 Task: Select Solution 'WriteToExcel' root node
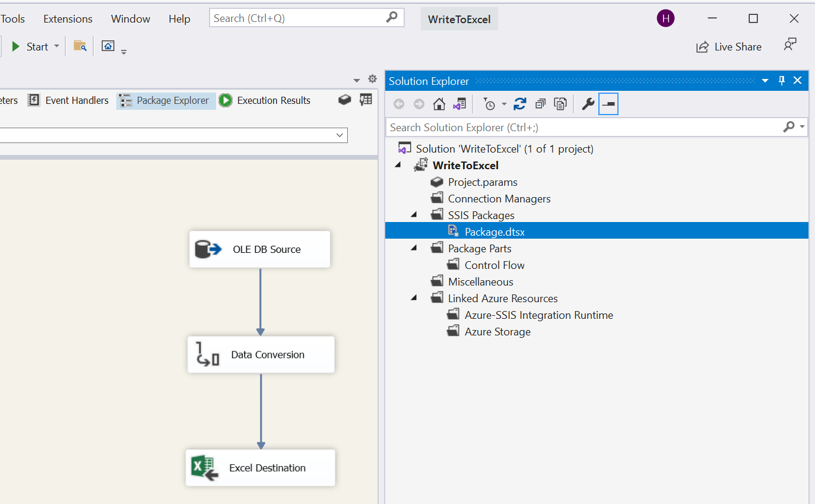click(x=505, y=149)
